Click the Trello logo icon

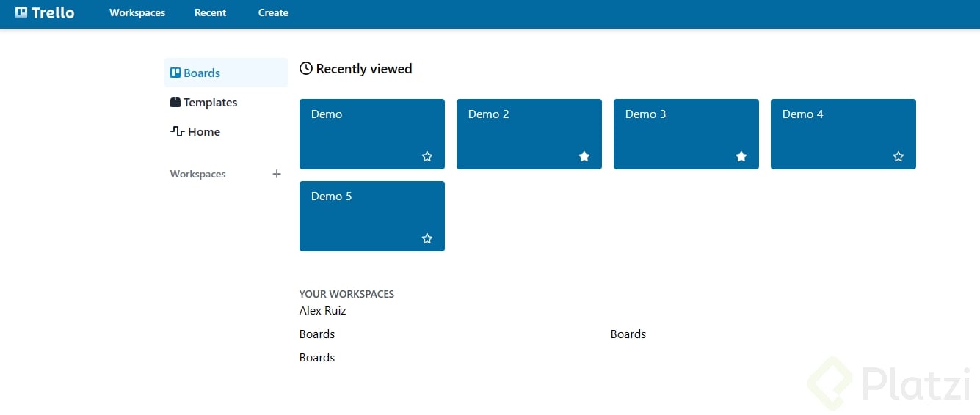tap(21, 12)
